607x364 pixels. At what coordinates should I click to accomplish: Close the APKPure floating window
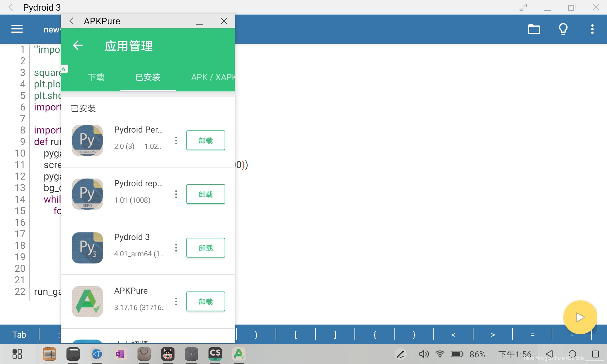pyautogui.click(x=224, y=21)
